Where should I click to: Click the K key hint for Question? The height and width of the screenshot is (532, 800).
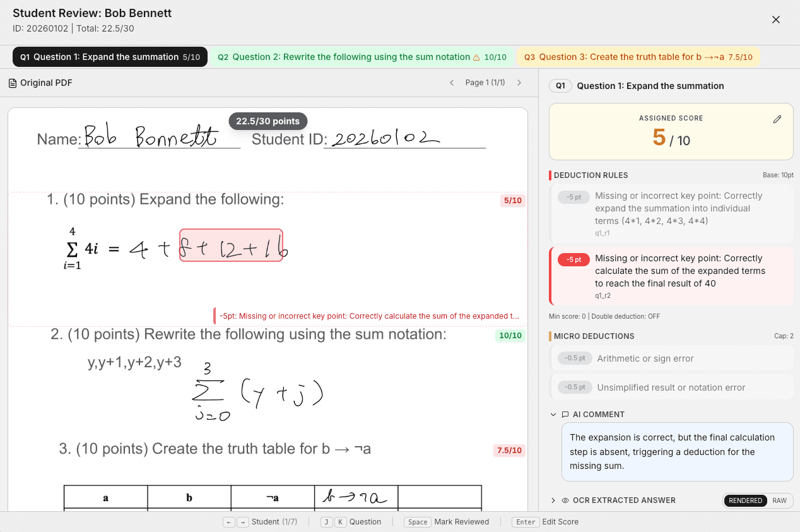pos(341,522)
